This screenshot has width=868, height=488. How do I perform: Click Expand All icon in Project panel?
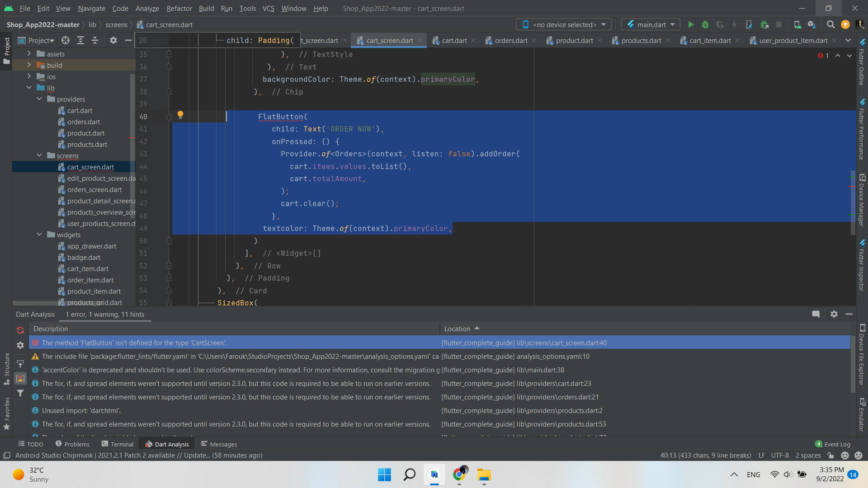click(80, 40)
